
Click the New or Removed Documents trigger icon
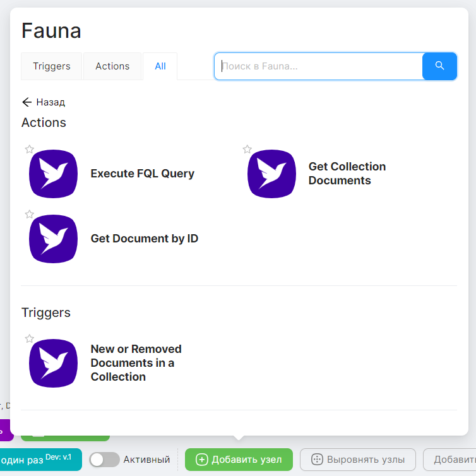tap(53, 363)
